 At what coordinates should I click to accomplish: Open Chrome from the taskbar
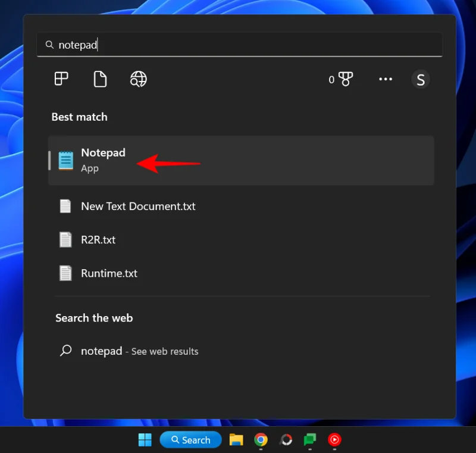261,440
